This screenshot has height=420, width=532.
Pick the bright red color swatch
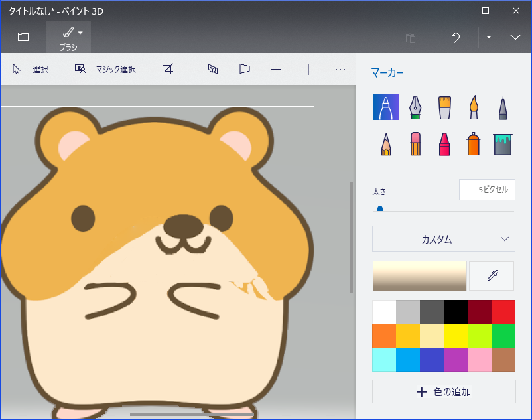503,312
